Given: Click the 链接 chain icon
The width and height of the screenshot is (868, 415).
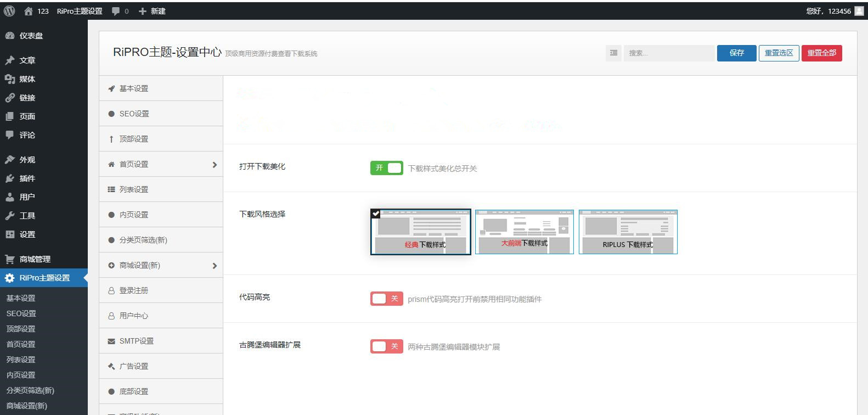Looking at the screenshot, I should [x=10, y=98].
